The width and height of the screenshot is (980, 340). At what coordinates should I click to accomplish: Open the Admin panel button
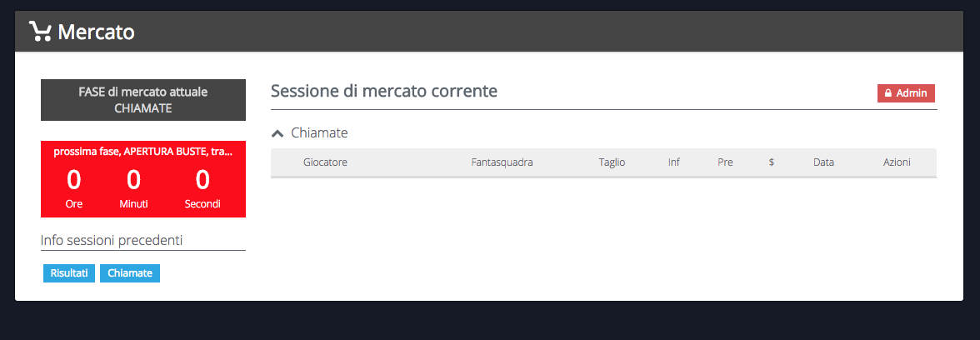coord(906,93)
